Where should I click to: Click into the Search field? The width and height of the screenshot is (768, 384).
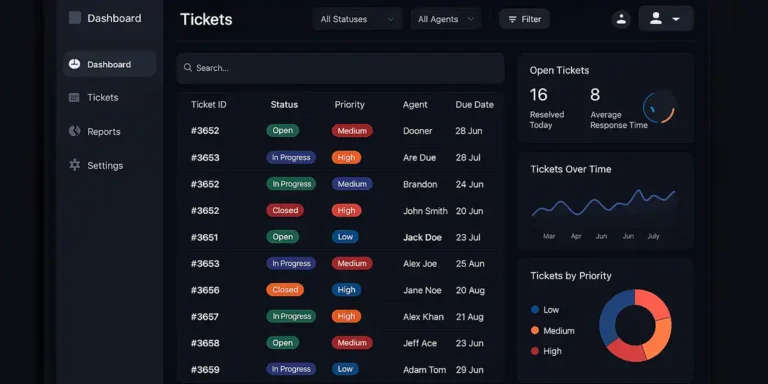340,68
